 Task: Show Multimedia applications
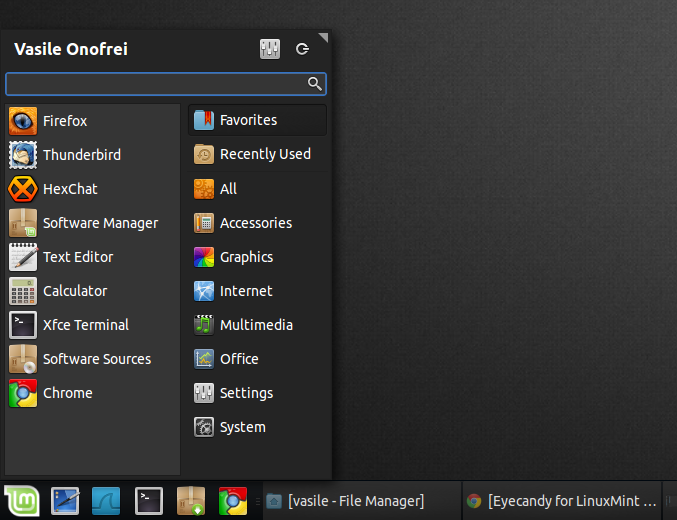pyautogui.click(x=257, y=325)
